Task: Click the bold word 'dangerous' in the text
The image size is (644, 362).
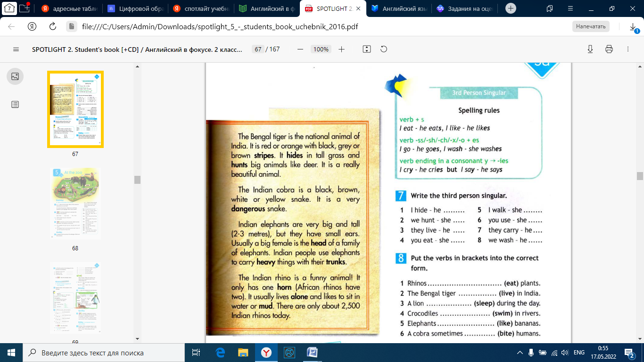Action: point(248,208)
